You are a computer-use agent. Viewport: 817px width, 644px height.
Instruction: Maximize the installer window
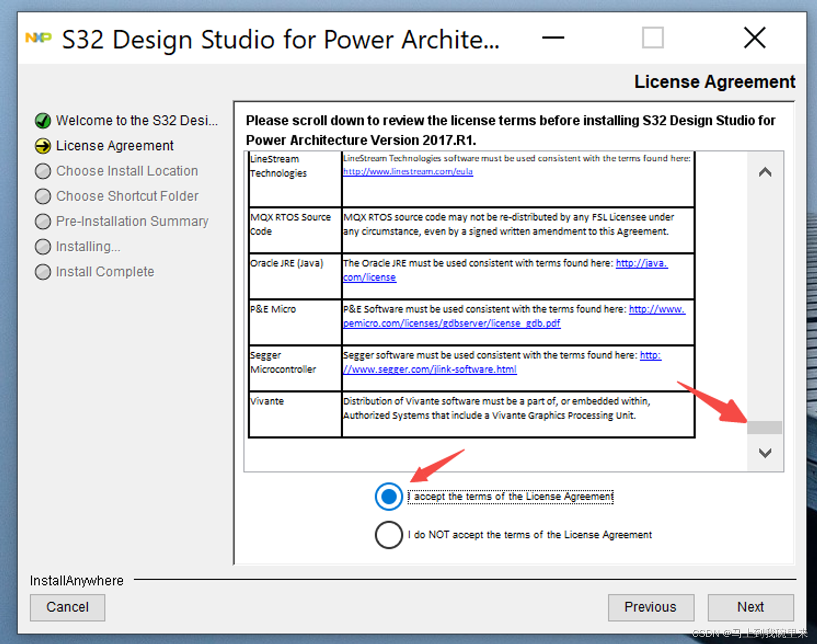coord(653,38)
